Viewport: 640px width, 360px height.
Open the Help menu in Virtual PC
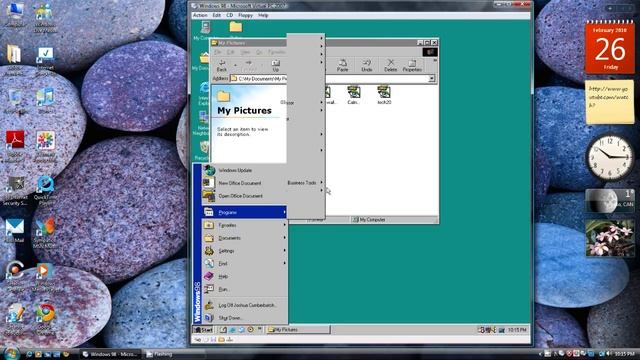pyautogui.click(x=263, y=15)
